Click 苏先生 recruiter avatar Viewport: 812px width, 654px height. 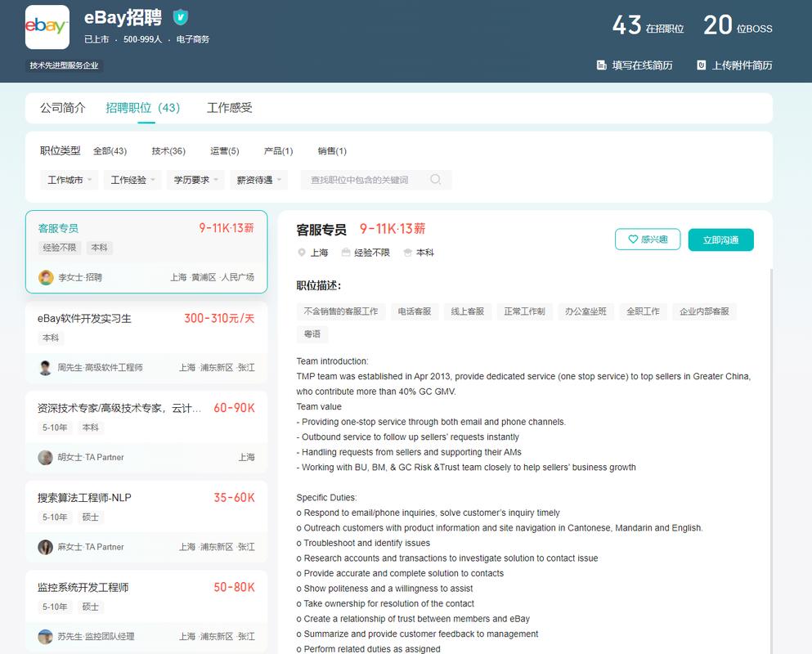click(46, 636)
